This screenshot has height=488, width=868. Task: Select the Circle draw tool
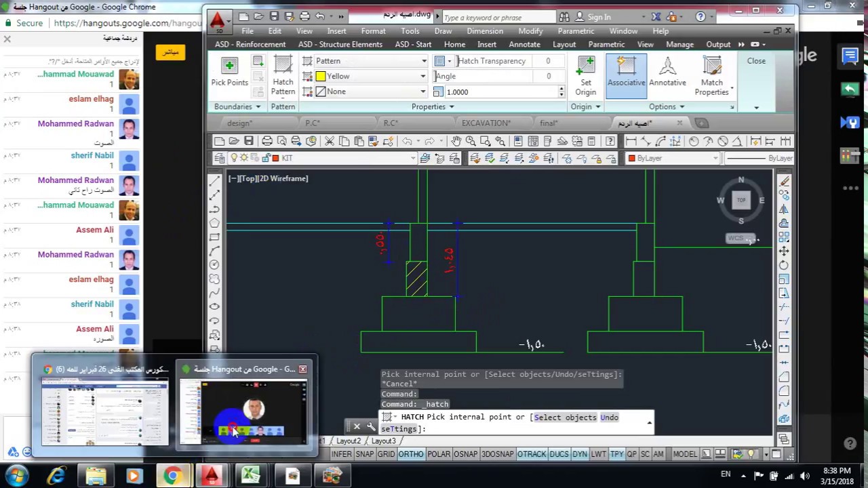(x=214, y=264)
